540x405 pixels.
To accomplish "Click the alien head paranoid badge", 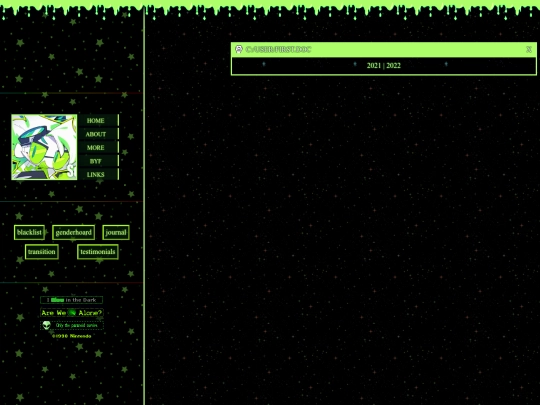I will pos(72,325).
